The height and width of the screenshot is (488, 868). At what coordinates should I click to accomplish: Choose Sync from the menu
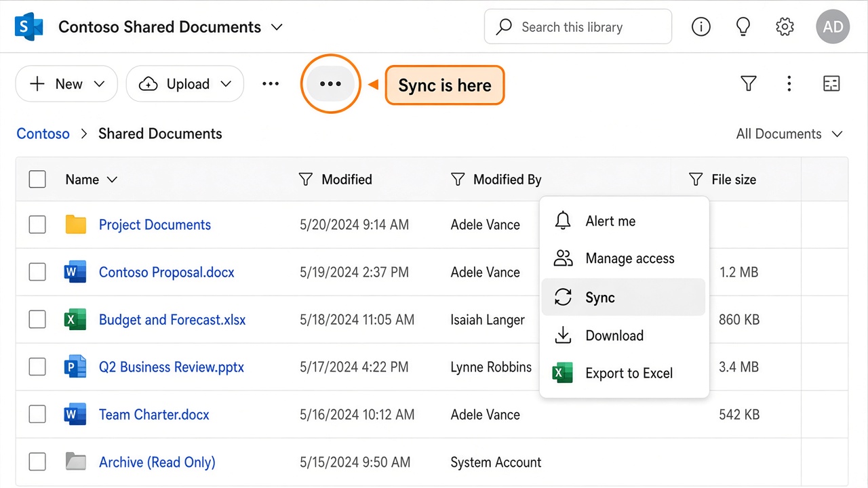[x=624, y=297]
